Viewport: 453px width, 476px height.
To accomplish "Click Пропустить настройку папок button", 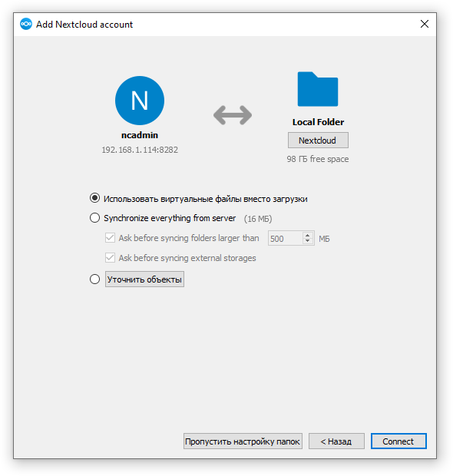I will tap(243, 441).
